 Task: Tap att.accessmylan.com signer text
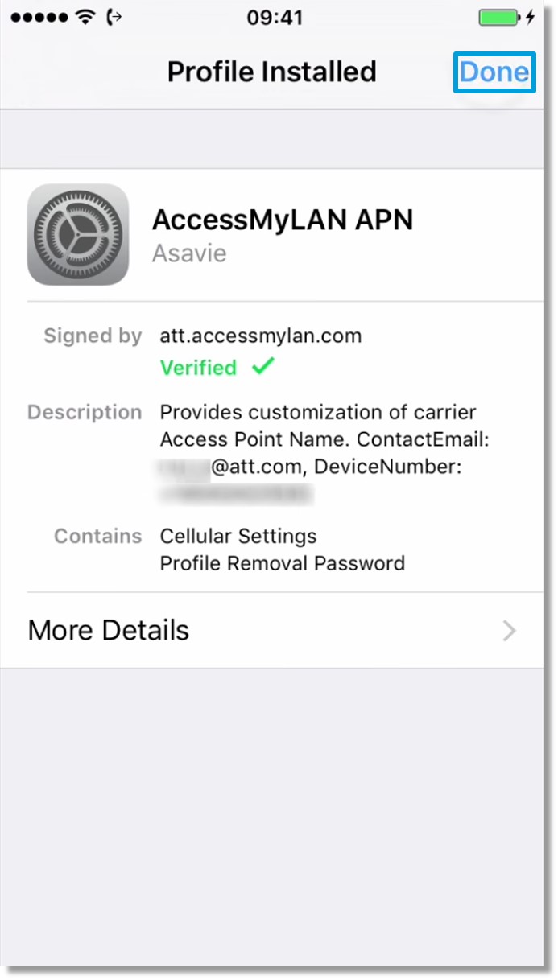pyautogui.click(x=261, y=336)
